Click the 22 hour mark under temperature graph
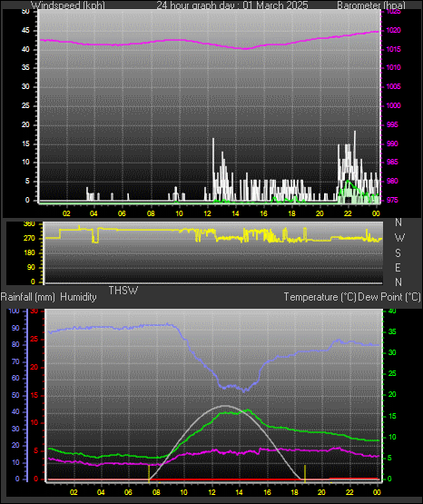This screenshot has height=504, width=423. [x=349, y=492]
